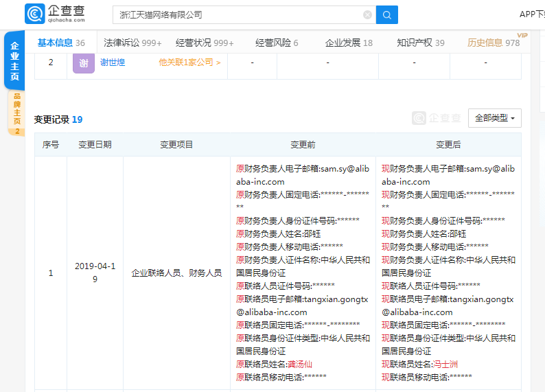
Task: Click the 变更项目 column header
Action: [x=176, y=145]
